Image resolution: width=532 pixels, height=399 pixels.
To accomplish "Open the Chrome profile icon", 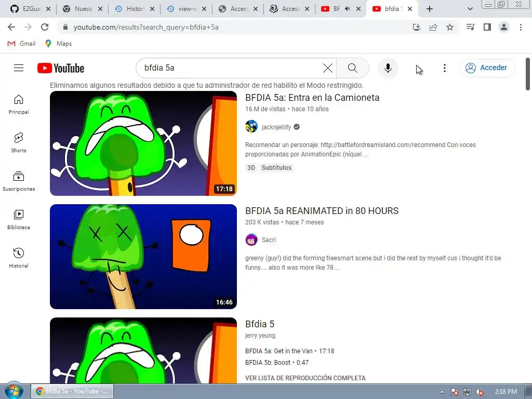I will (x=504, y=27).
